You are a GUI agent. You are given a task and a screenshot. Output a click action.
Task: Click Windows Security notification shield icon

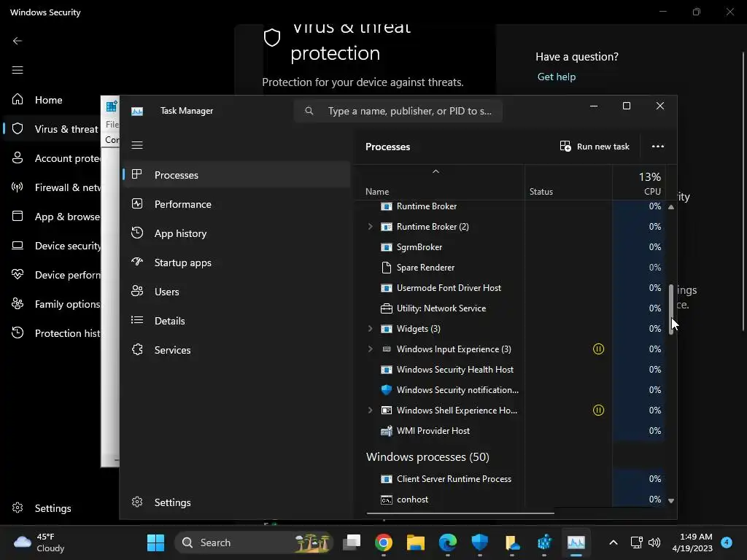(387, 390)
